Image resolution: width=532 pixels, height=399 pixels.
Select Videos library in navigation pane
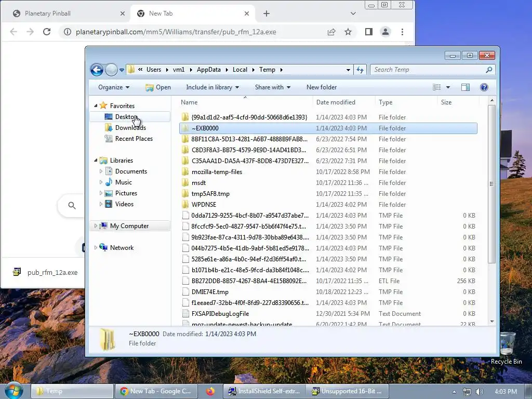click(x=124, y=204)
